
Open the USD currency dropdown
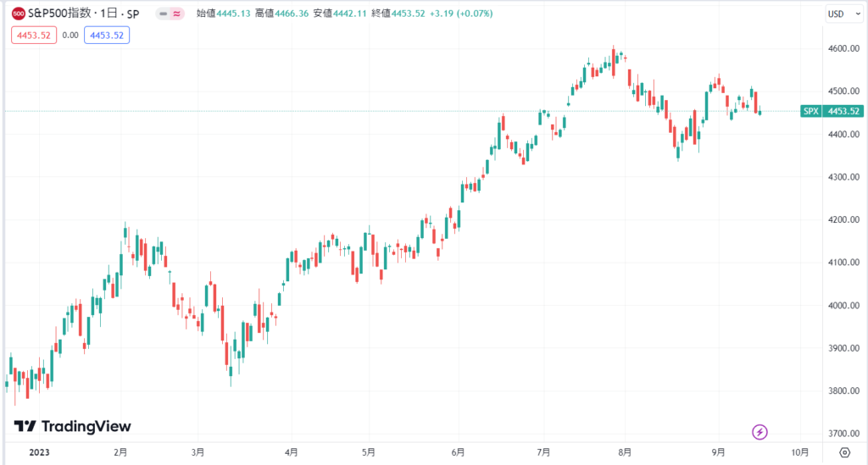[x=844, y=14]
